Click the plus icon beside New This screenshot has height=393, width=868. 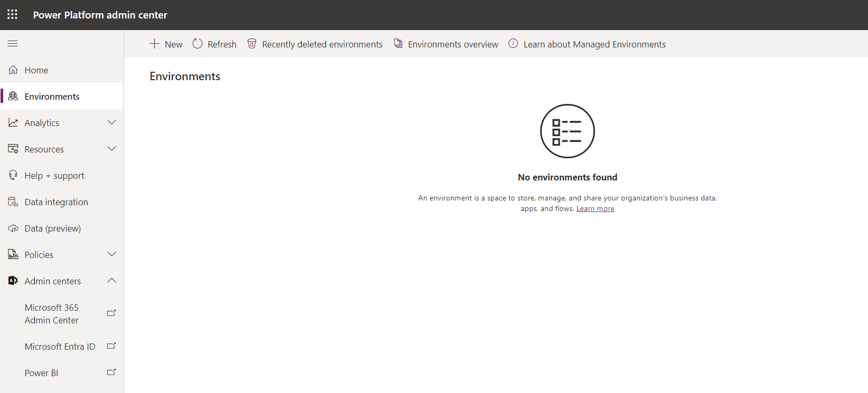[154, 44]
